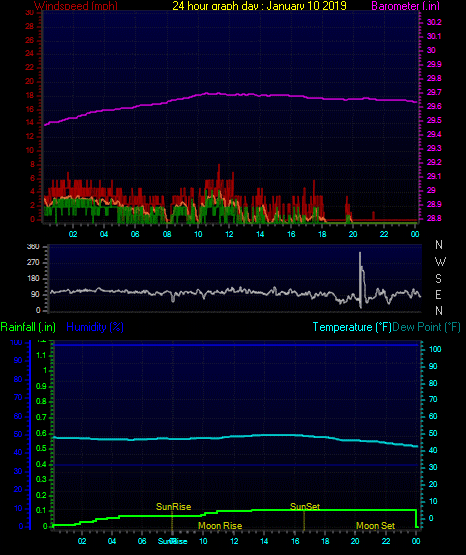Click the 0.6 rainfall axis value
Screen dimensions: 466x555
coord(41,433)
